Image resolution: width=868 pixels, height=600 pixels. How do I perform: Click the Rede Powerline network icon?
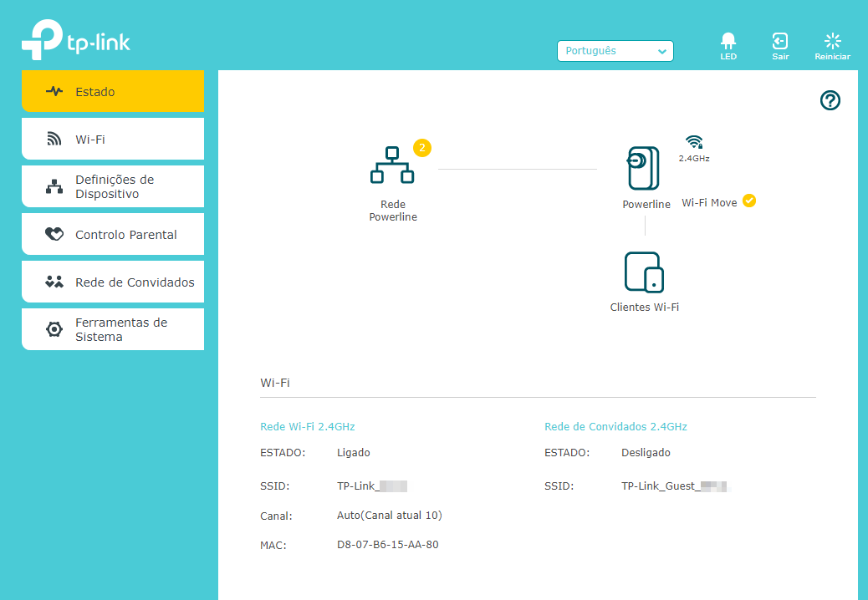392,165
